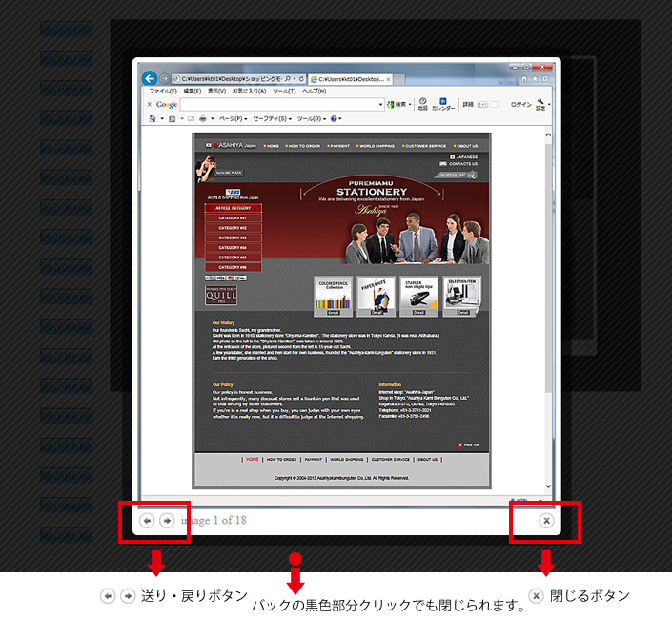Open the blue help question mark dropdown
Viewport: 672px width, 620px height.
(336, 119)
